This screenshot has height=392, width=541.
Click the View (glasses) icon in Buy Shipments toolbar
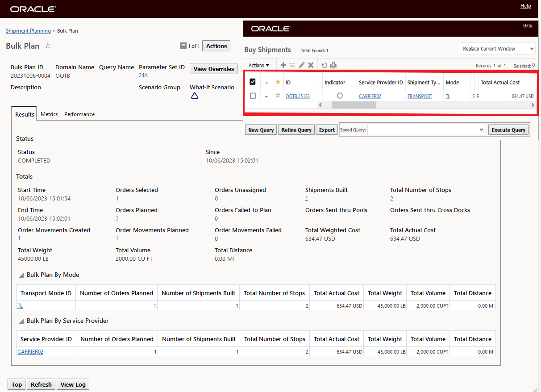[x=292, y=65]
